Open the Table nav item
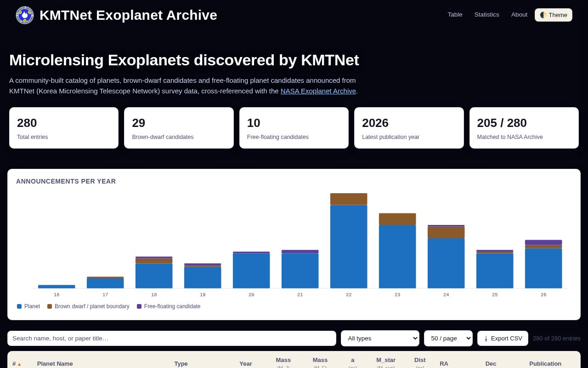588x368 pixels. (455, 15)
